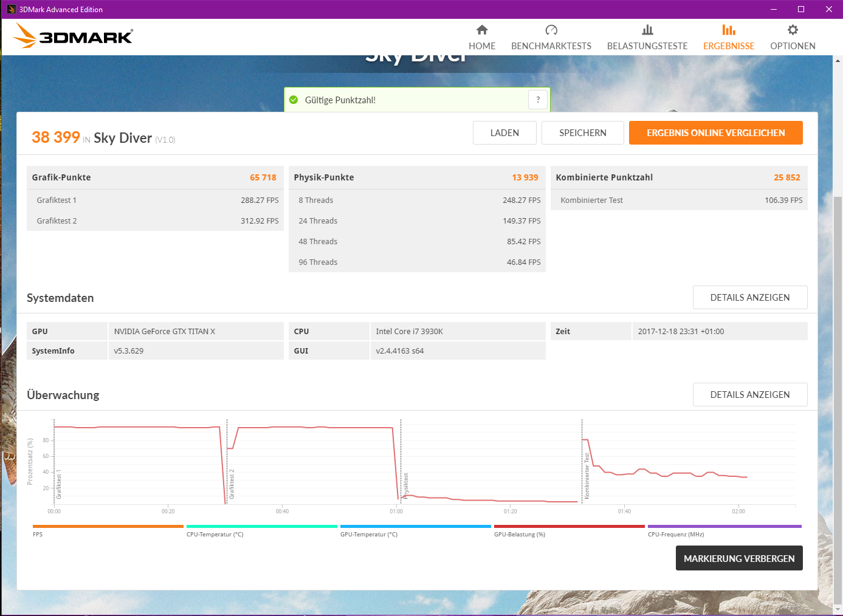The height and width of the screenshot is (616, 843).
Task: Toggle the blue GPU-Temperatur legend bar
Action: pyautogui.click(x=416, y=526)
